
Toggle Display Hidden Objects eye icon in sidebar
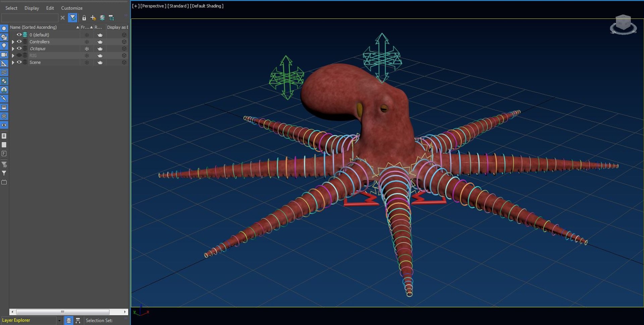click(4, 125)
